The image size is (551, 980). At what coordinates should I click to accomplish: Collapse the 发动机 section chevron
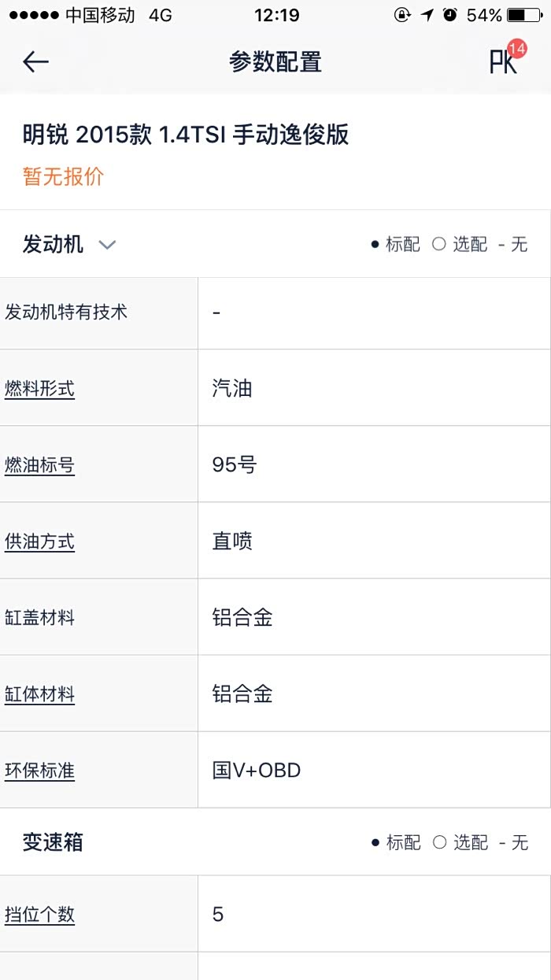(x=107, y=245)
